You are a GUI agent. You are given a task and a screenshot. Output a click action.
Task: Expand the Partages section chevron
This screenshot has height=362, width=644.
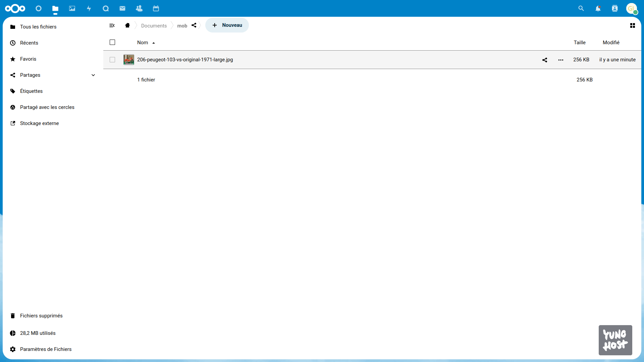point(93,75)
